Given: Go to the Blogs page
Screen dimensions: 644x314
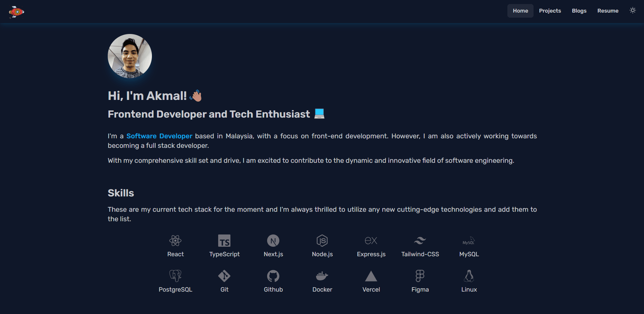Looking at the screenshot, I should pos(579,11).
